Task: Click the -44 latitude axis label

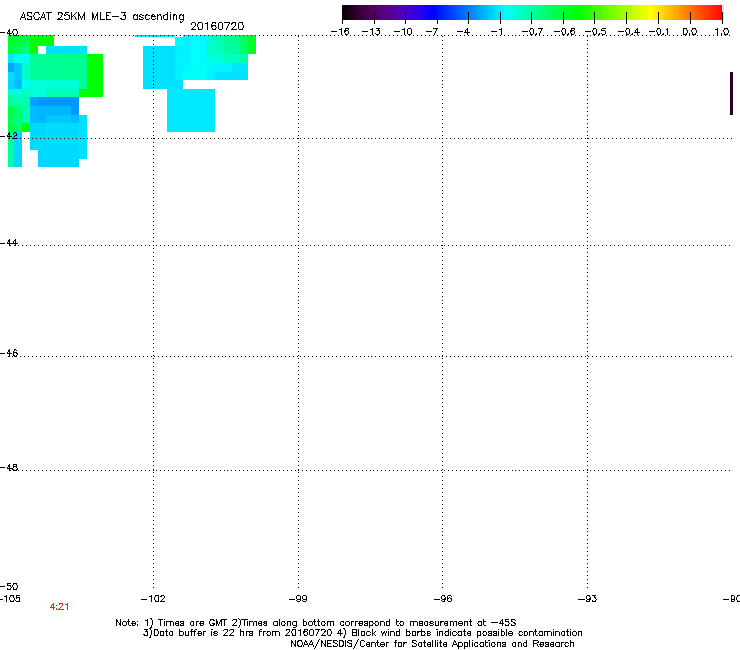Action: tap(9, 243)
